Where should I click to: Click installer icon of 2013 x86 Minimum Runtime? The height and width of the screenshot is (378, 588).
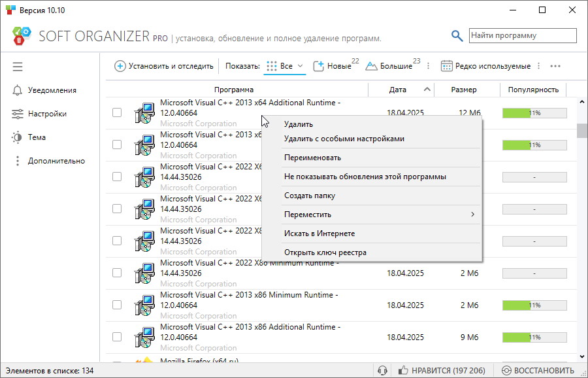pyautogui.click(x=145, y=305)
